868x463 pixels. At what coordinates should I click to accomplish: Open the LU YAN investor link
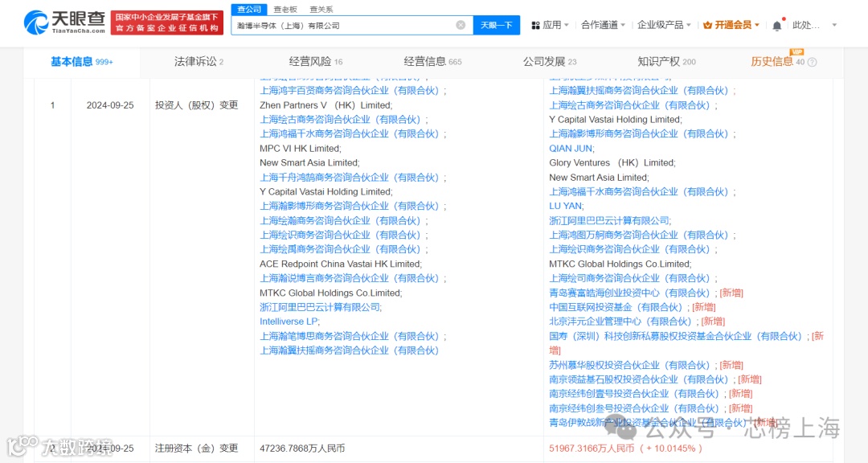tap(565, 206)
